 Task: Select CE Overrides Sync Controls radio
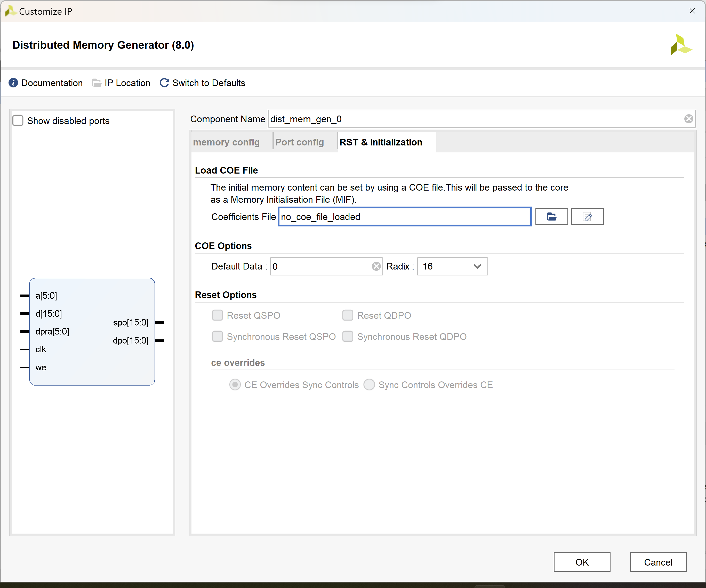pos(235,385)
